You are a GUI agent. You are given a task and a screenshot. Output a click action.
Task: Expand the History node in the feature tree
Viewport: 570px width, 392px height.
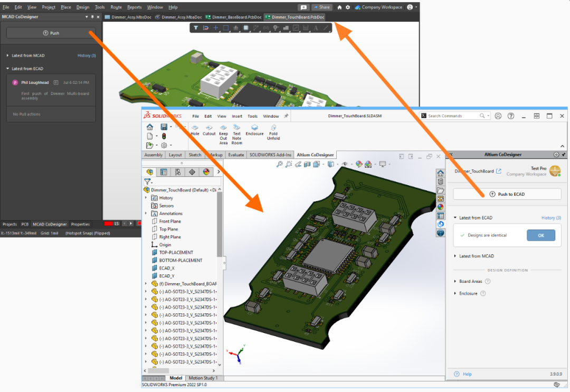coord(146,198)
